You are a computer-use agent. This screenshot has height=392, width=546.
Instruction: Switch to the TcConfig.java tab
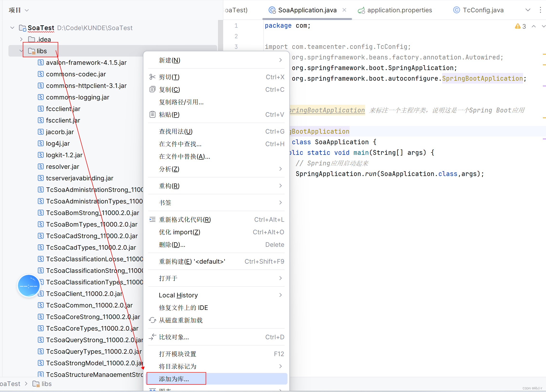(x=483, y=10)
